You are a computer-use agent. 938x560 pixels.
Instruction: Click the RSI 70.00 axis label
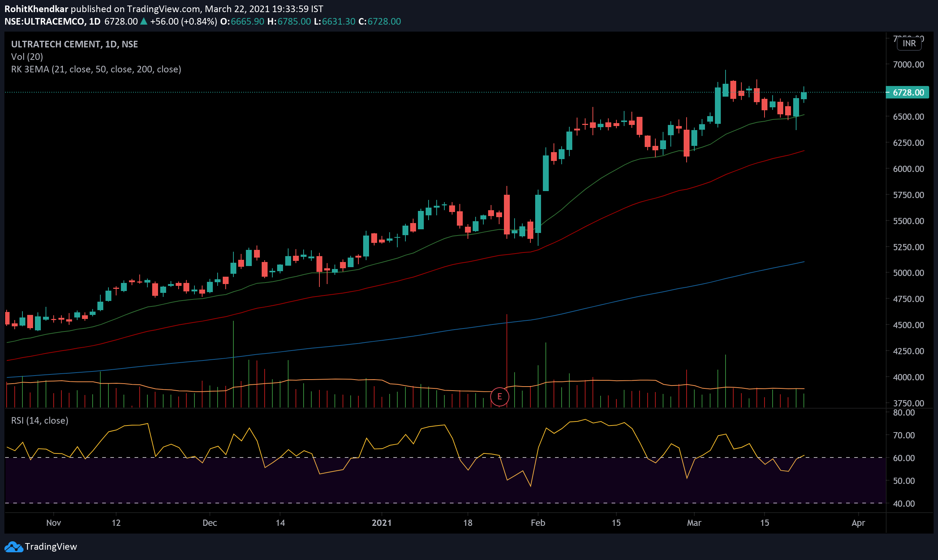904,435
